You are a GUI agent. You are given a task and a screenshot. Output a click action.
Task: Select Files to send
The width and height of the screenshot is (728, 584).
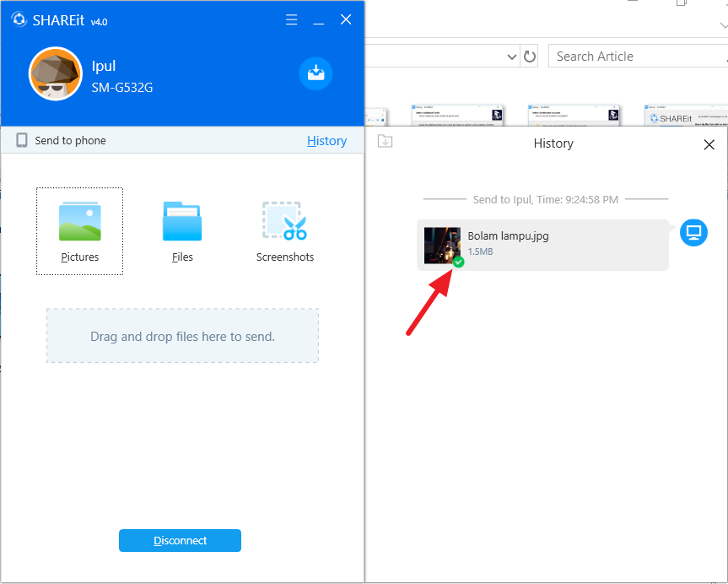pyautogui.click(x=182, y=231)
